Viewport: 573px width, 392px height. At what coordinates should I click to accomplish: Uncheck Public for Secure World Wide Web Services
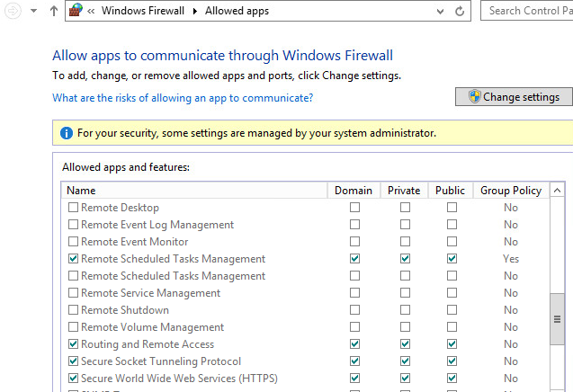[452, 379]
